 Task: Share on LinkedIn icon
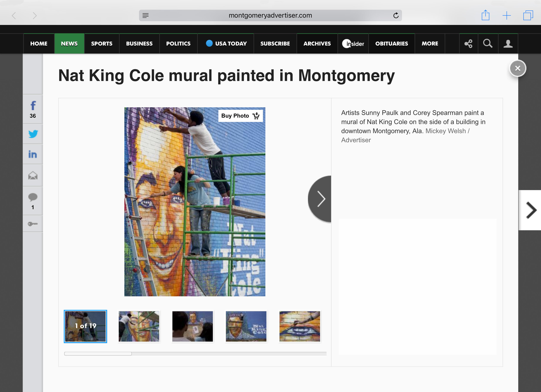coord(33,154)
